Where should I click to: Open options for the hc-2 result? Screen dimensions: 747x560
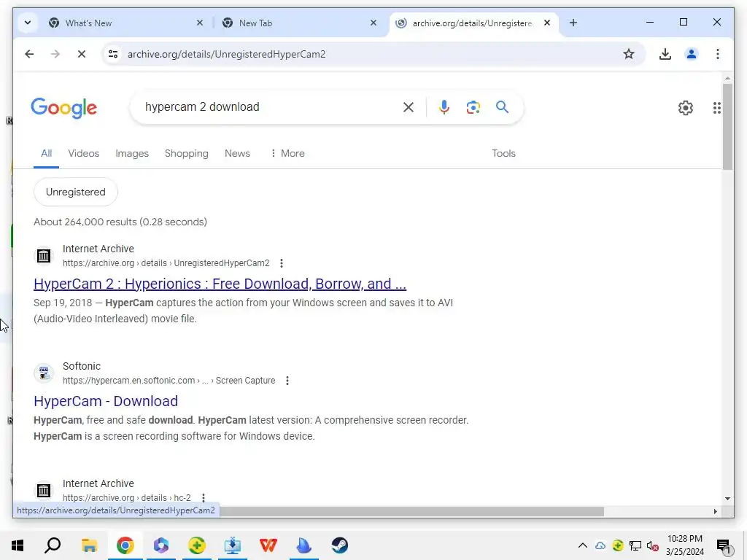tap(204, 497)
